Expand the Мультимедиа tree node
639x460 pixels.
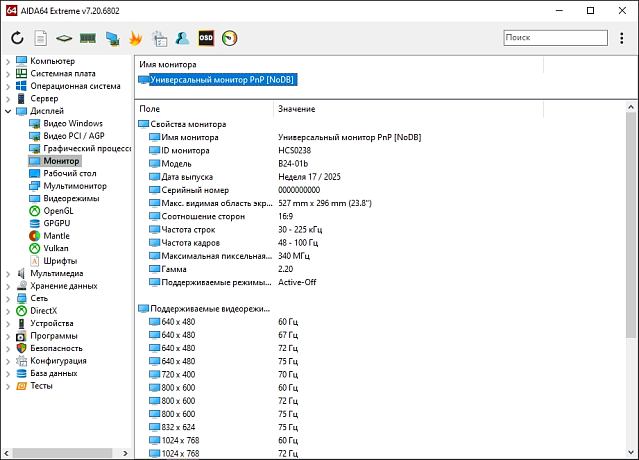pos(8,273)
